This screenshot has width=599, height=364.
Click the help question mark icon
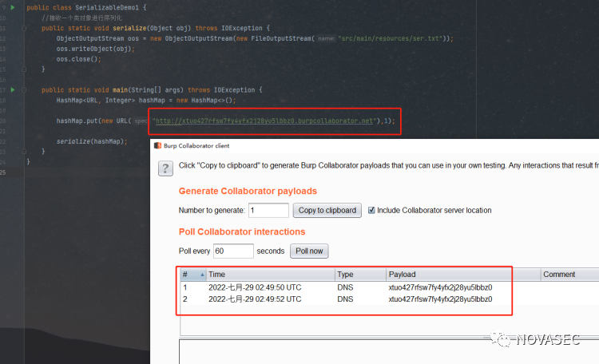tap(165, 168)
